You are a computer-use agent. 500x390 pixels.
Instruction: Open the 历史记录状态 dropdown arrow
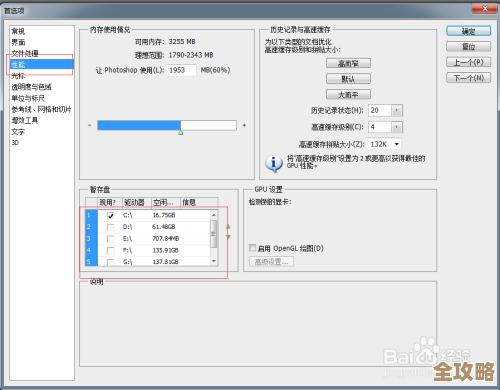(x=397, y=110)
